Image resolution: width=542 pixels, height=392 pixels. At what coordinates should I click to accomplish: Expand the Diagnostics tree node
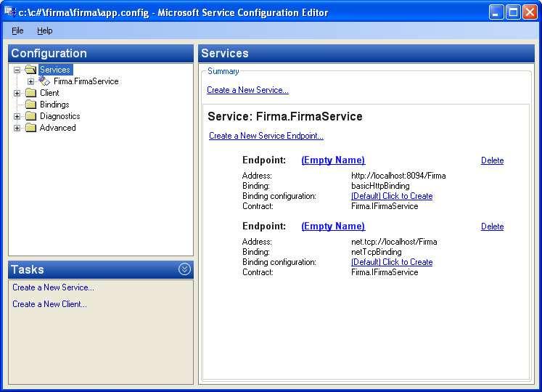[17, 117]
